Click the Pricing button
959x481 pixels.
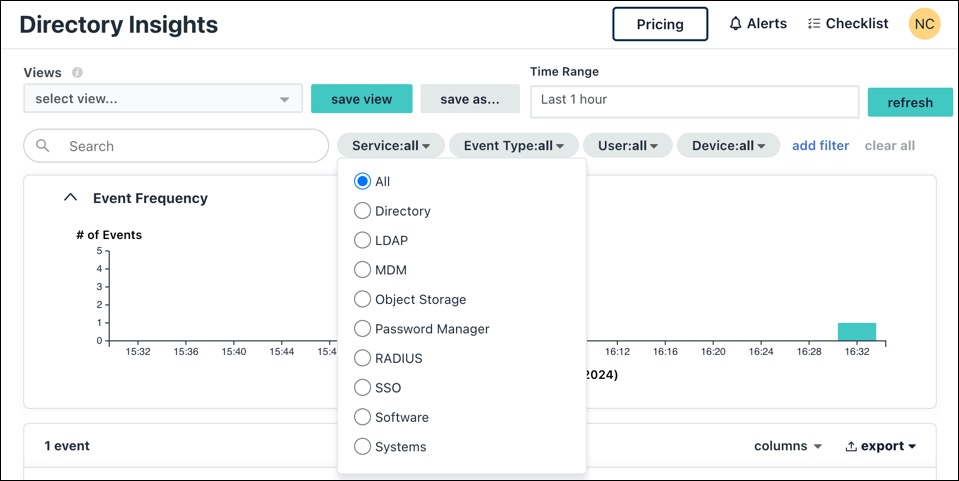[660, 24]
